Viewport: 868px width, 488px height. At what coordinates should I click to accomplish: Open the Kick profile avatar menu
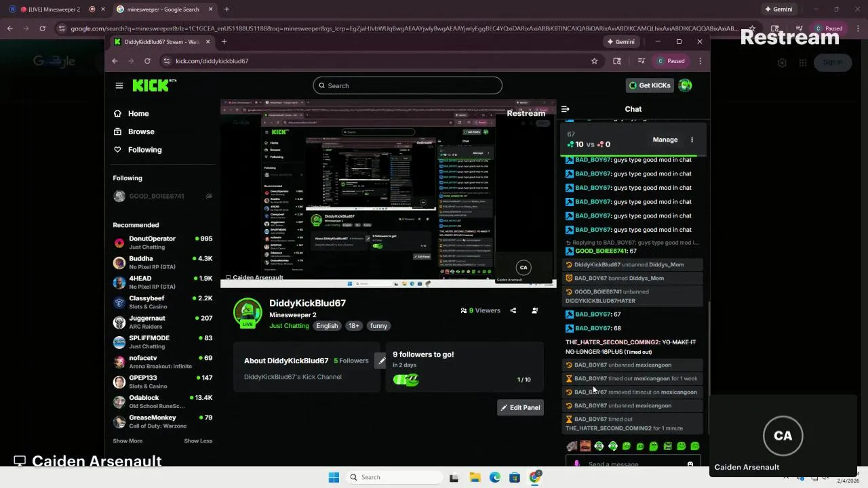click(685, 85)
